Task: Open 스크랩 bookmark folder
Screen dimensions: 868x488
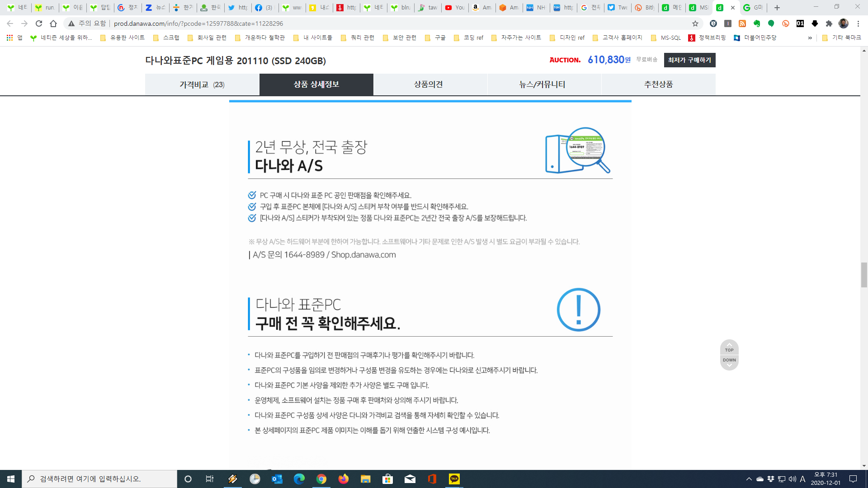Action: [166, 38]
